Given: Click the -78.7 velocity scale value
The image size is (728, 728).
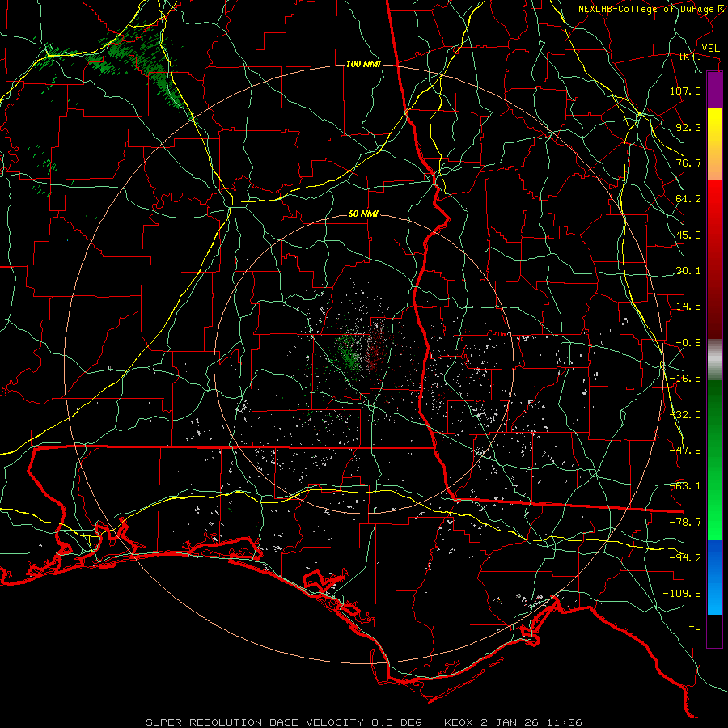Looking at the screenshot, I should pyautogui.click(x=685, y=523).
